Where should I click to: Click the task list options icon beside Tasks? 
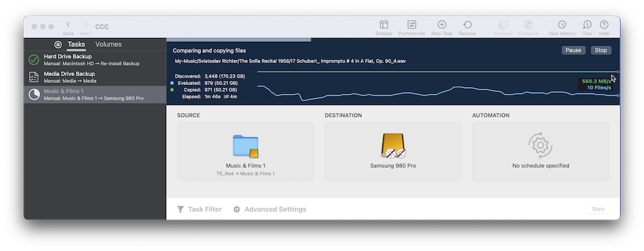pyautogui.click(x=58, y=44)
